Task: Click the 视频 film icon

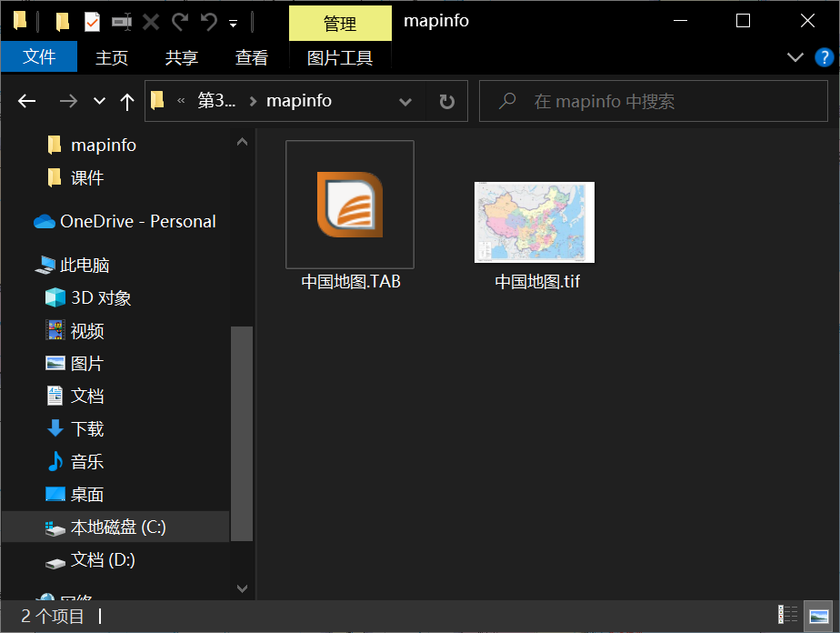Action: click(x=55, y=331)
